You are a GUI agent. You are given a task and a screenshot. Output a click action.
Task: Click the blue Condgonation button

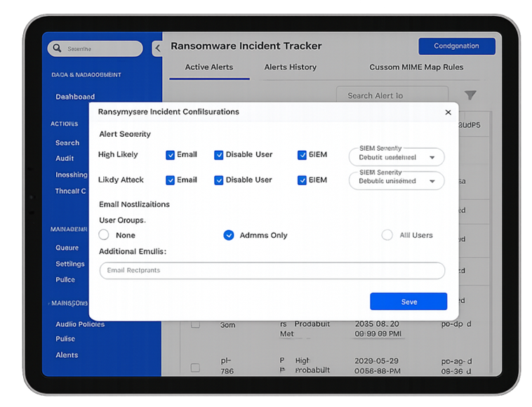457,46
